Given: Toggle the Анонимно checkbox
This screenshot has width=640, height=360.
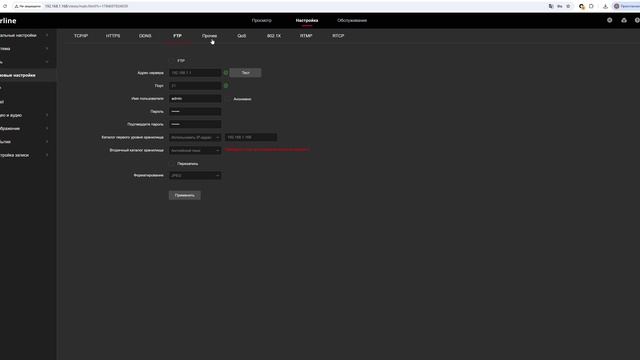Looking at the screenshot, I should 228,99.
